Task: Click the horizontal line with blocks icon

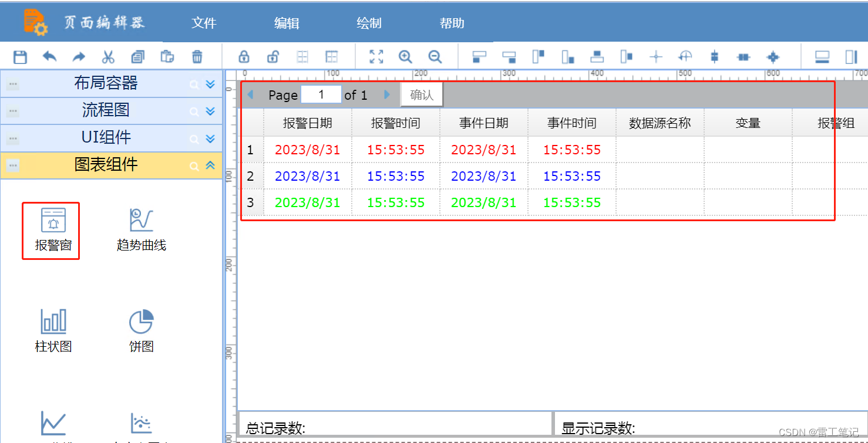Action: (x=744, y=57)
